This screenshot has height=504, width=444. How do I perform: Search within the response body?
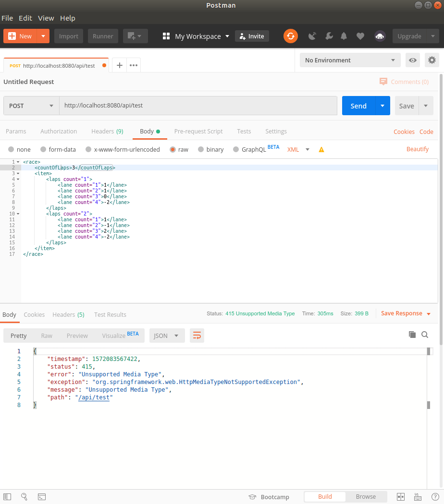pyautogui.click(x=425, y=335)
